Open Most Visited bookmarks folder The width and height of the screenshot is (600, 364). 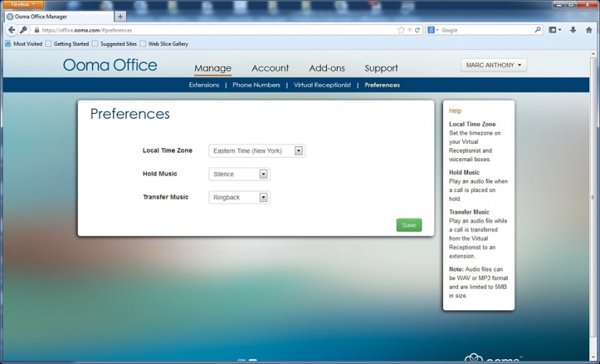[x=24, y=44]
